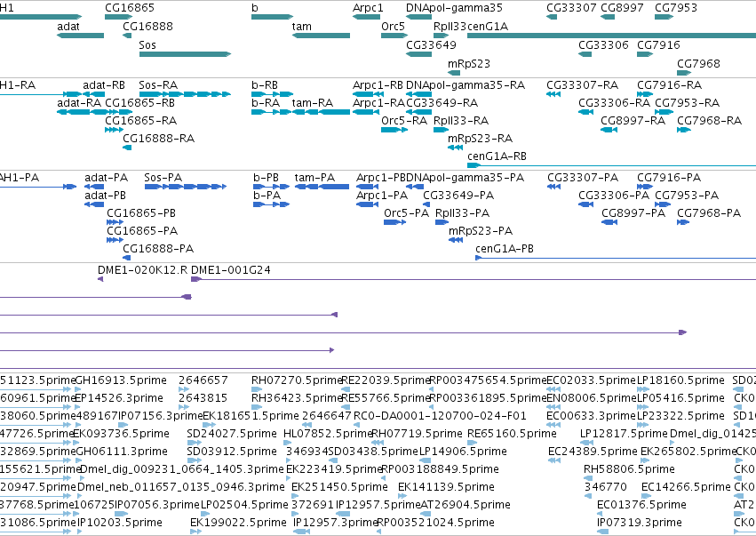This screenshot has width=756, height=536.
Task: Click the tam-PA protein label
Action: pyautogui.click(x=314, y=178)
